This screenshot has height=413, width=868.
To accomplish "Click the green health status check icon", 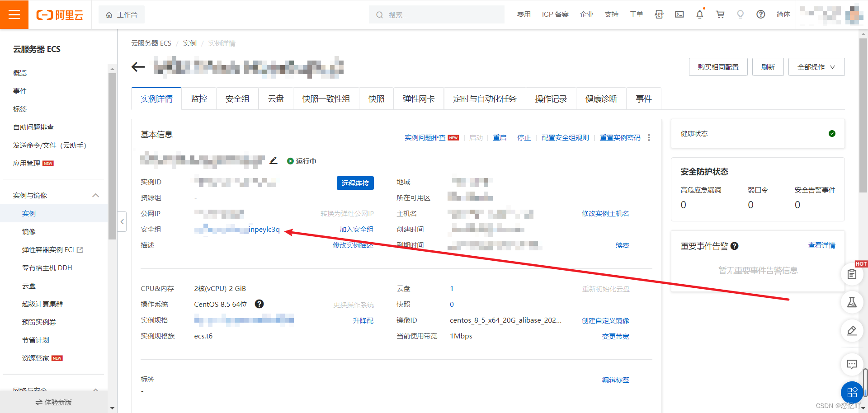I will pyautogui.click(x=832, y=133).
